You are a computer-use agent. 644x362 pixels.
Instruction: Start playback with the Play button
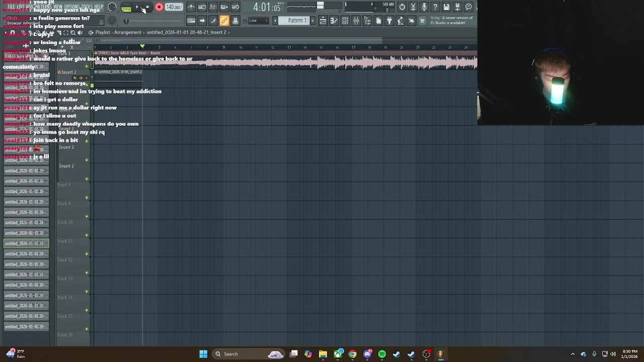(137, 7)
